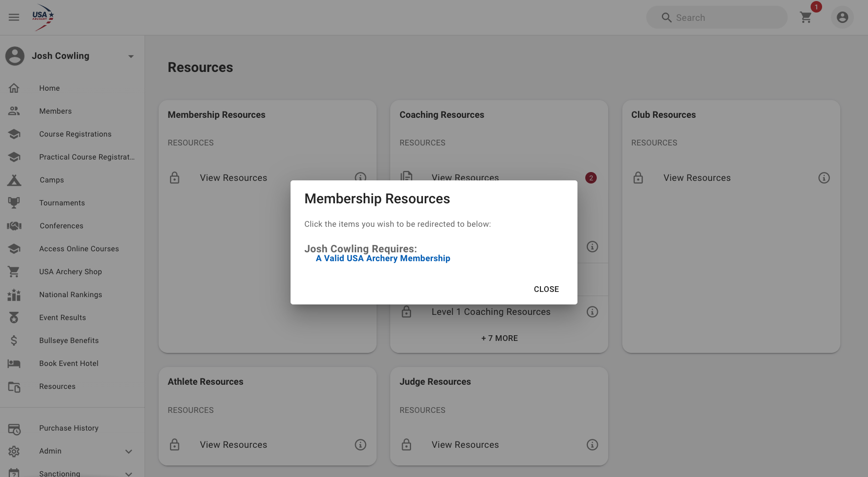Click the Access Online Courses cap icon
The height and width of the screenshot is (477, 868).
click(14, 249)
